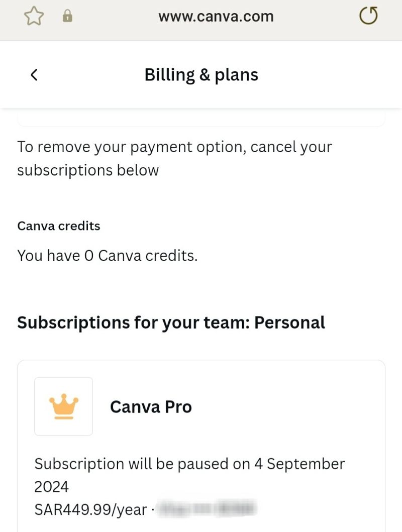The width and height of the screenshot is (402, 532).
Task: Bookmark the page with the star icon
Action: point(34,17)
